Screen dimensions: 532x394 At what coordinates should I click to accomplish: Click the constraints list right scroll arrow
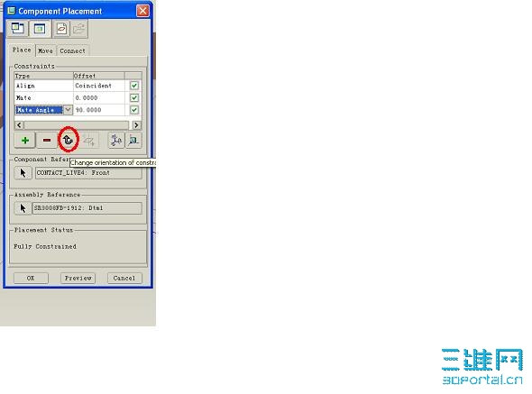pos(136,125)
